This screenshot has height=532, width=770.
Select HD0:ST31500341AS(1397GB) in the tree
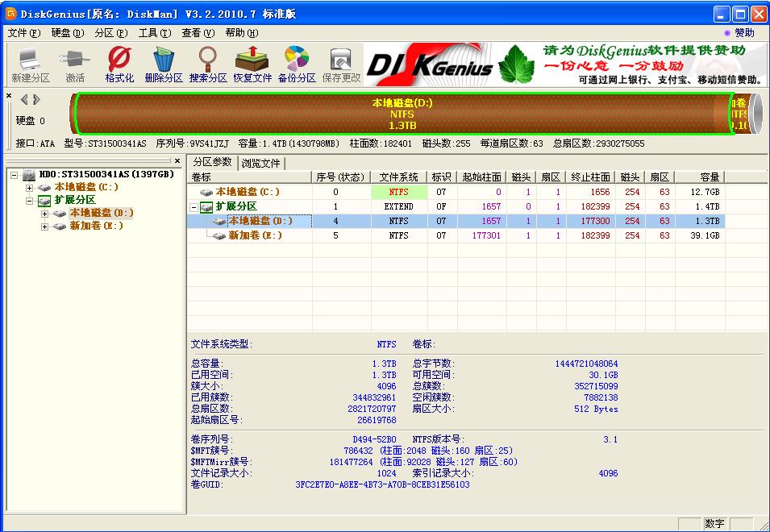[106, 174]
